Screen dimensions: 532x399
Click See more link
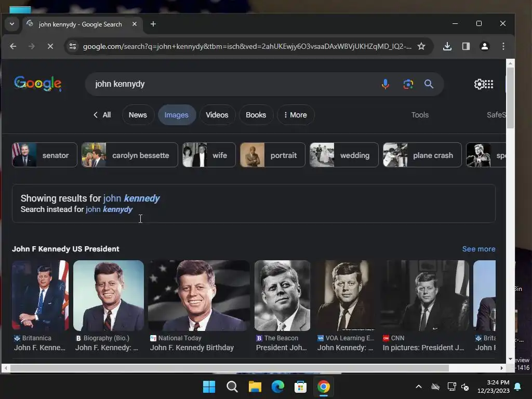(478, 249)
